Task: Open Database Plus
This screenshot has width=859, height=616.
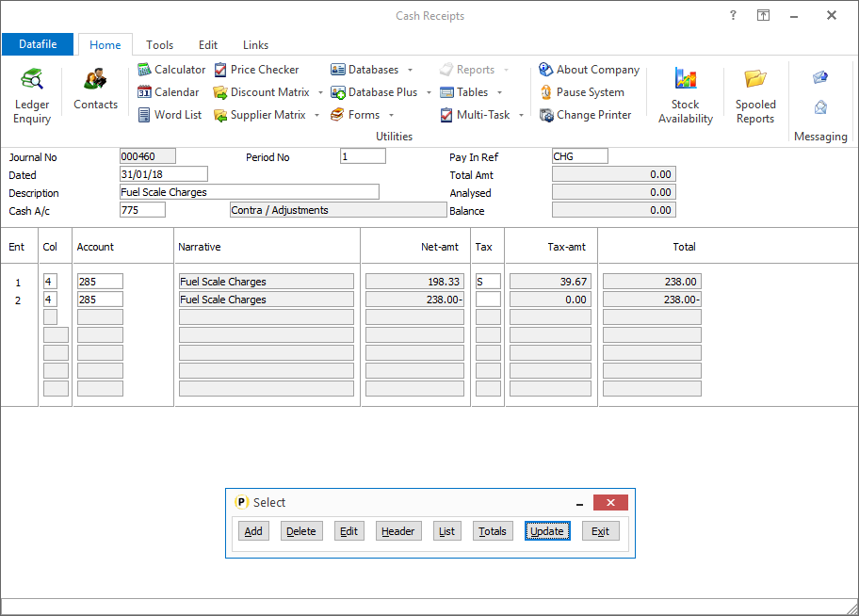Action: (374, 92)
